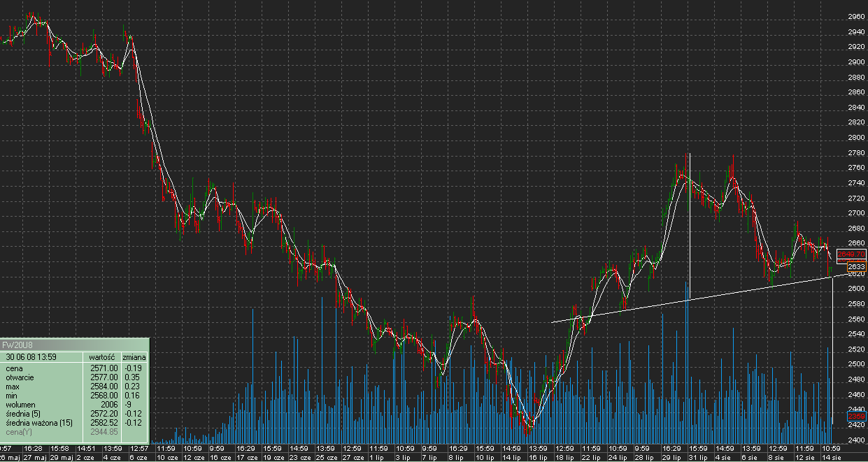
Task: Click the '14 sie' date on time axis
Action: (831, 457)
